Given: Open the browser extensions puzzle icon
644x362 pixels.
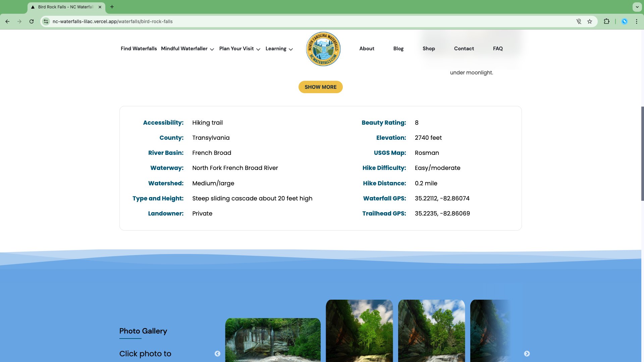Looking at the screenshot, I should (x=606, y=21).
